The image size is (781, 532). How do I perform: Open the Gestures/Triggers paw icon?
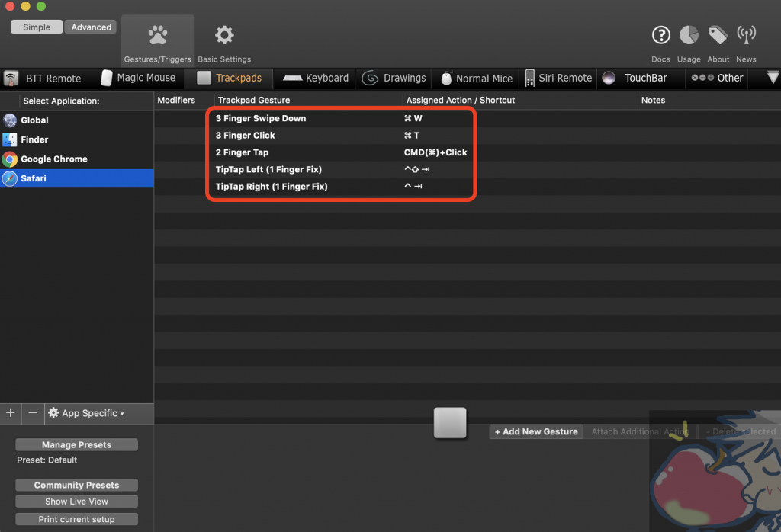click(x=157, y=35)
